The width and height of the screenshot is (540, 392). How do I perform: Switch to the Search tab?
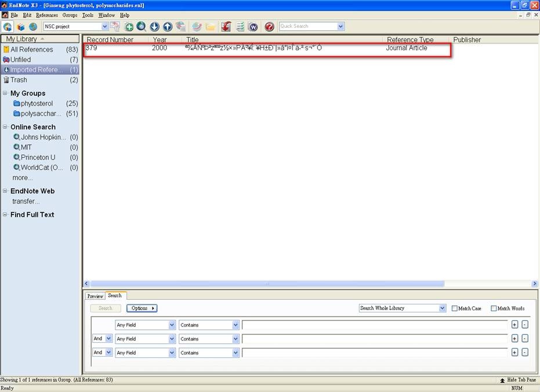[x=115, y=295]
